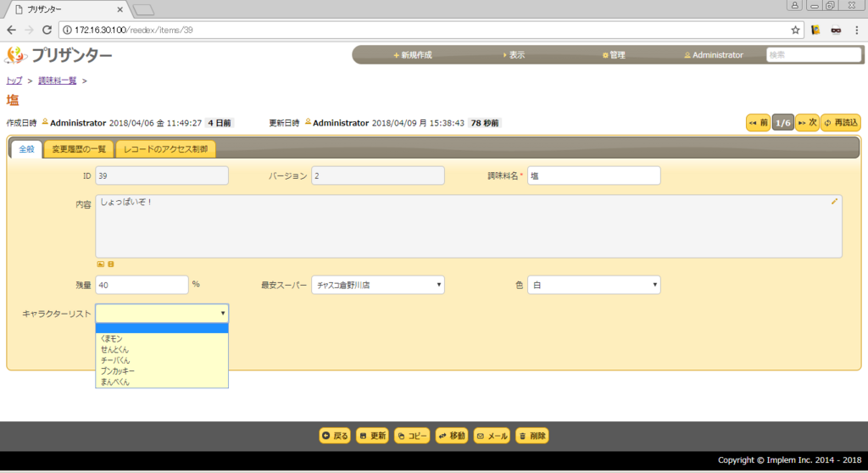The width and height of the screenshot is (868, 473).
Task: Collapse the キャラクターリスト dropdown
Action: pyautogui.click(x=162, y=314)
